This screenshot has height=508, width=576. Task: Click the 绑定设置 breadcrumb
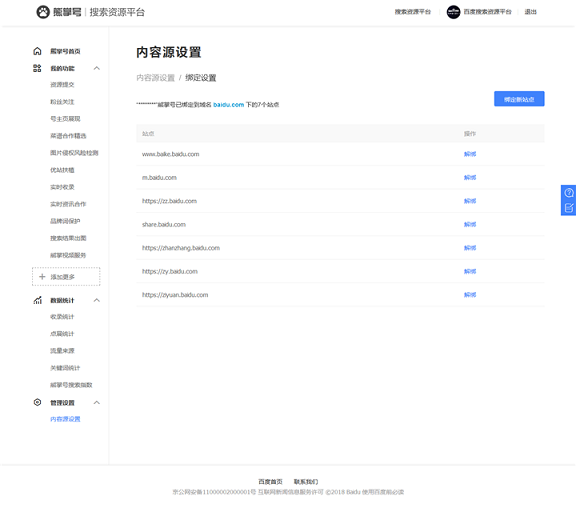point(201,78)
